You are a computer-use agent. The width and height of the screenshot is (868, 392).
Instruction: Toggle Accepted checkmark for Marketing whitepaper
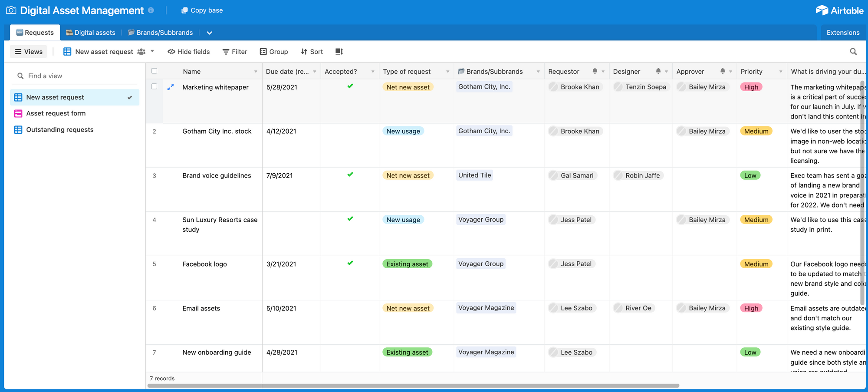(350, 86)
